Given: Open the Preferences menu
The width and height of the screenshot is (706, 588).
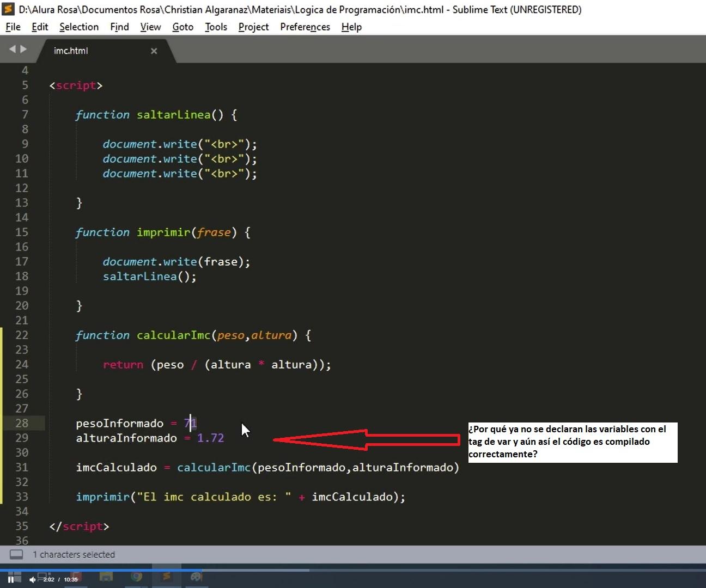Looking at the screenshot, I should 305,27.
